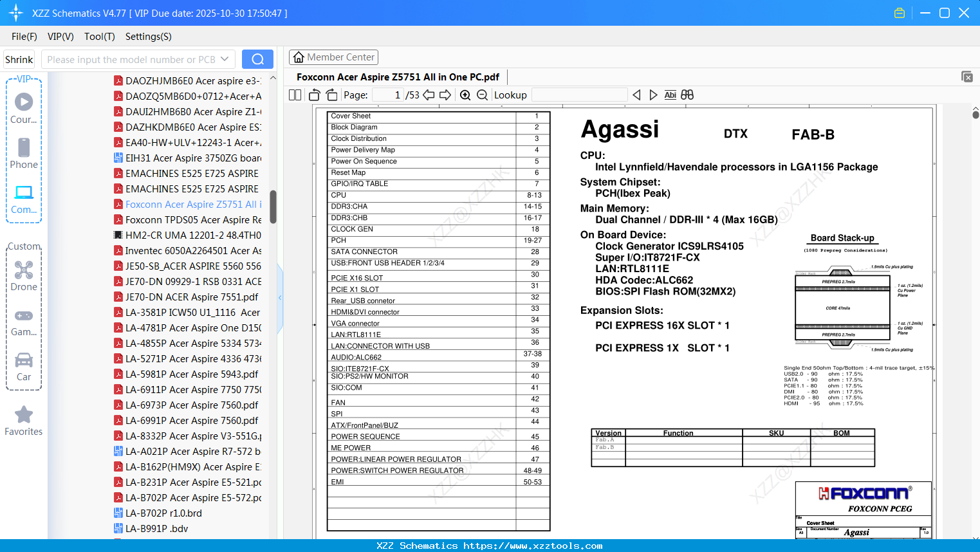Click the blue search magnifier button
The height and width of the screenshot is (552, 980).
coord(257,59)
